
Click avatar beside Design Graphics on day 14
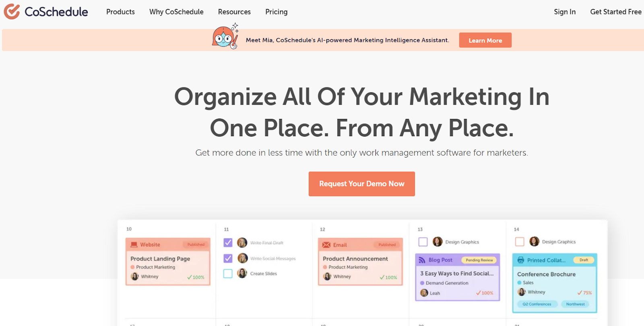(x=534, y=241)
